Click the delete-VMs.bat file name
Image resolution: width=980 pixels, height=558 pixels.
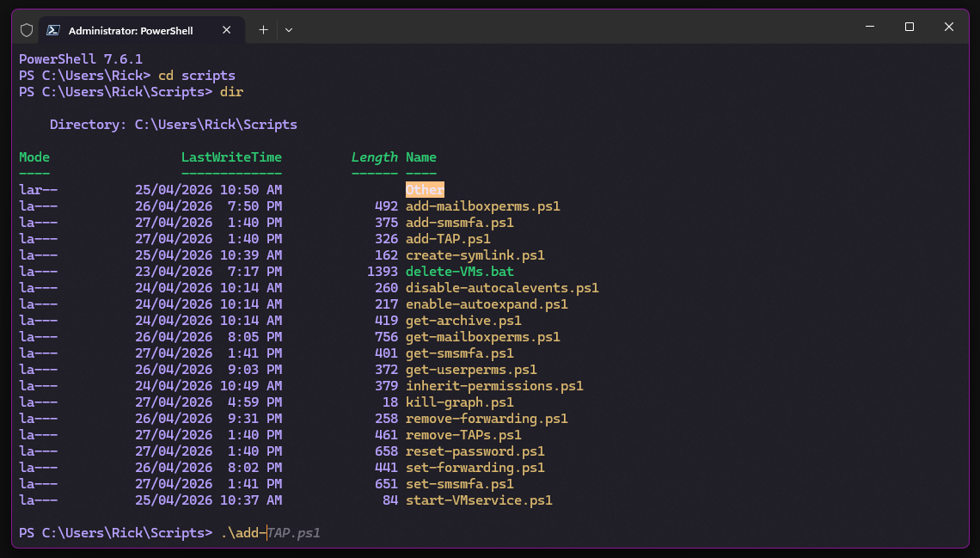[x=459, y=272]
